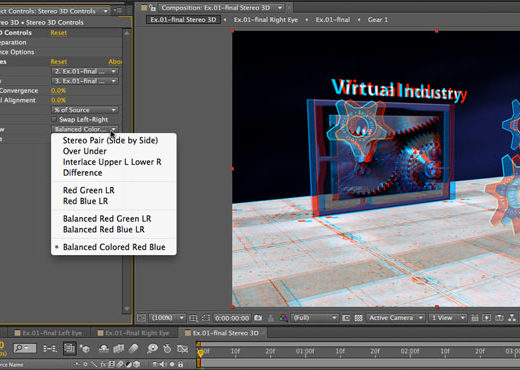Pick Red Blue LR option
Image resolution: width=520 pixels, height=370 pixels.
85,201
